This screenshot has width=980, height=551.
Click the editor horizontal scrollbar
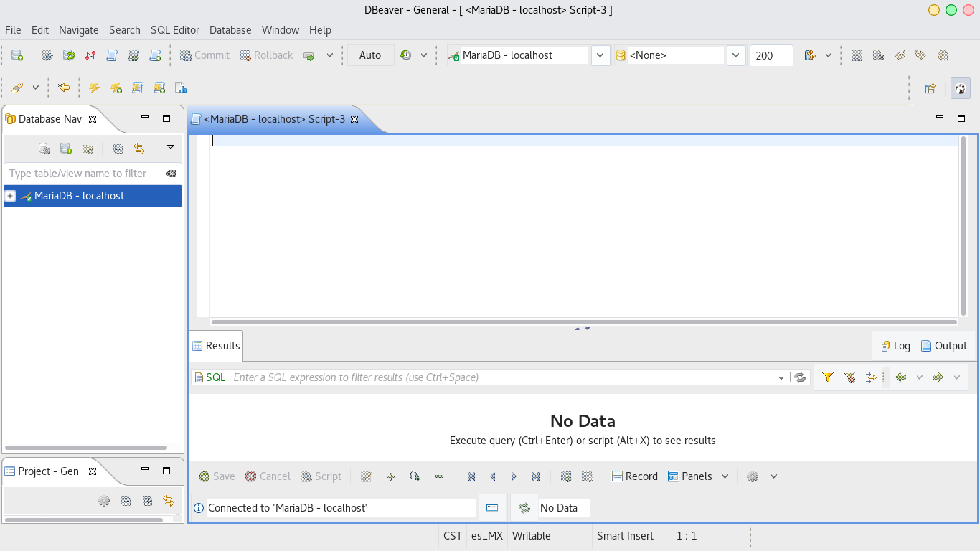pos(583,322)
